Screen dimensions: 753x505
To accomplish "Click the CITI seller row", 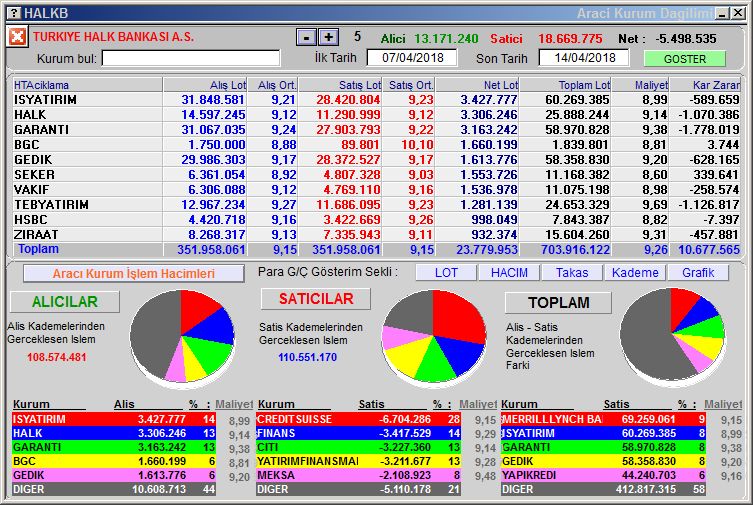I will coord(358,447).
